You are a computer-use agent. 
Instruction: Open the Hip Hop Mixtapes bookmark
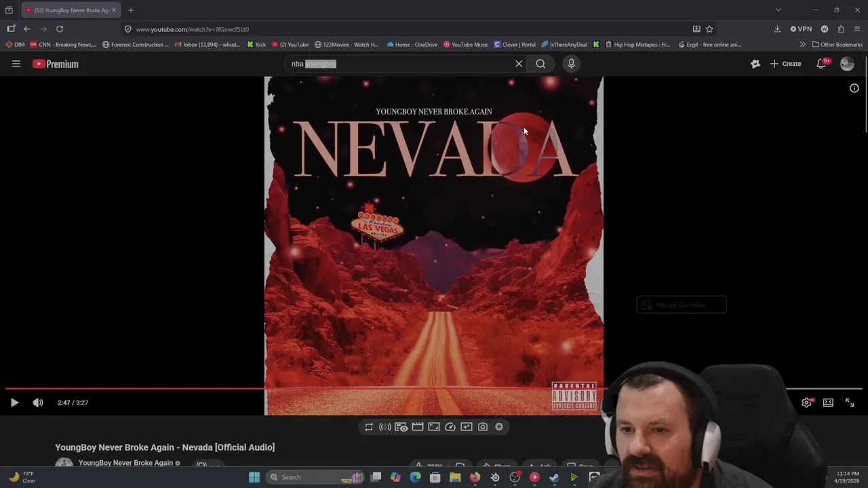pos(637,45)
